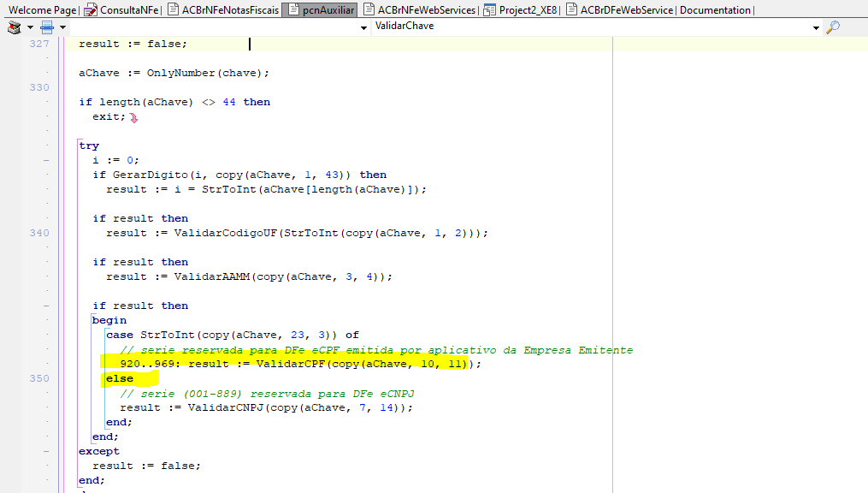Viewport: 868px width, 493px height.
Task: Click line number 330 in the gutter
Action: tap(39, 87)
